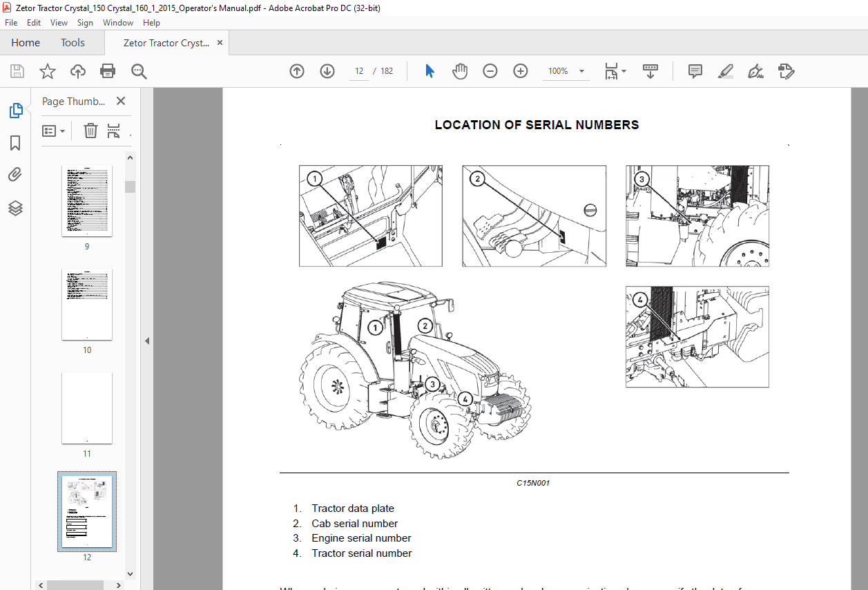Screen dimensions: 868x590
Task: Zoom in with the plus icon
Action: (x=521, y=71)
